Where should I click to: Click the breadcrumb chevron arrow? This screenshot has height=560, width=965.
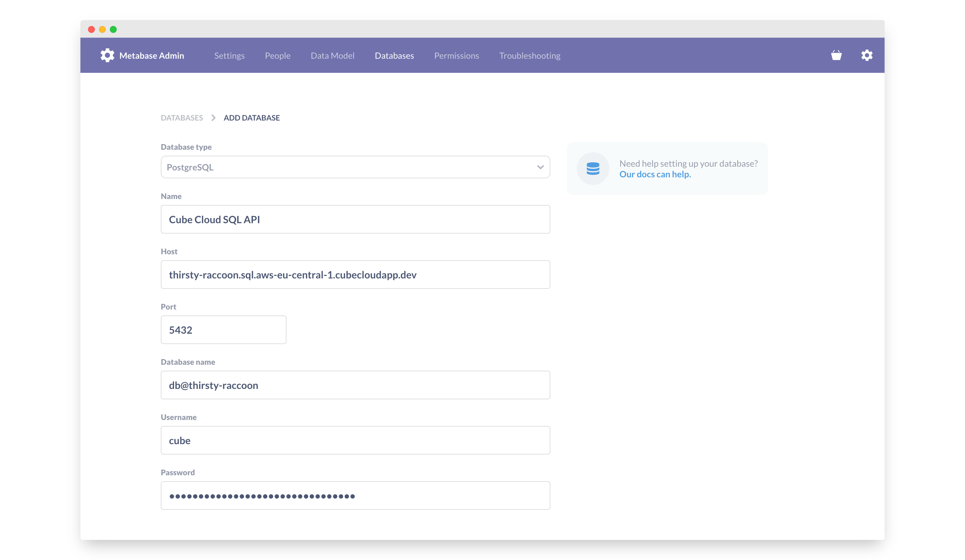(213, 118)
